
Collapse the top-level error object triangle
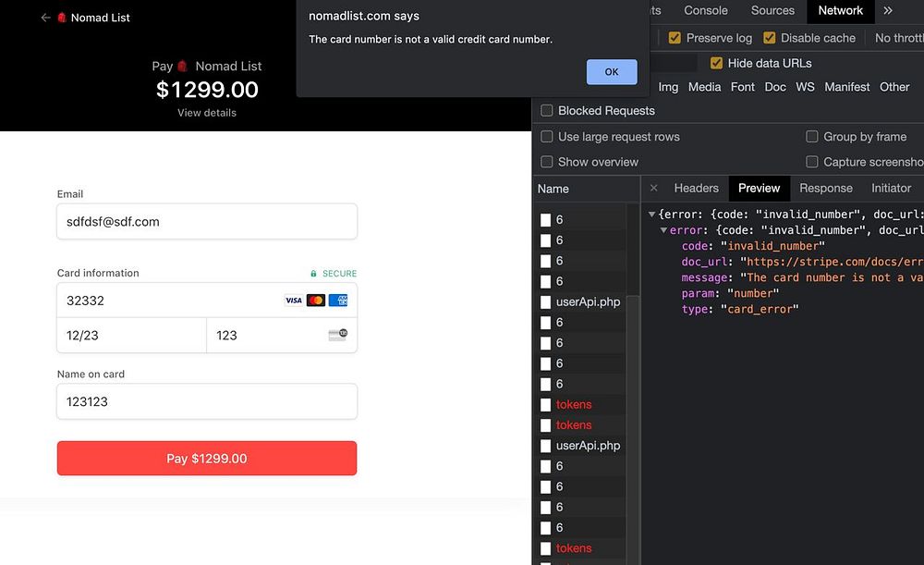click(x=651, y=215)
